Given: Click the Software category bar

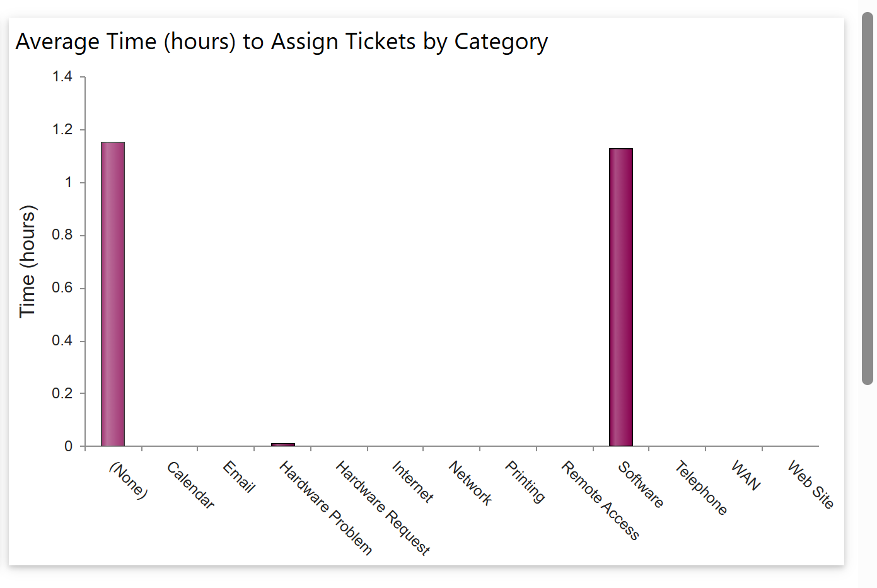Looking at the screenshot, I should (x=621, y=297).
